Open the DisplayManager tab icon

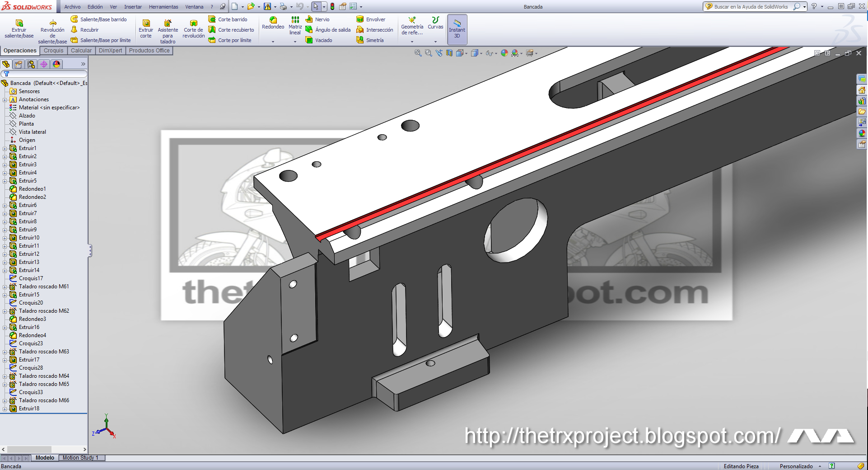(56, 64)
